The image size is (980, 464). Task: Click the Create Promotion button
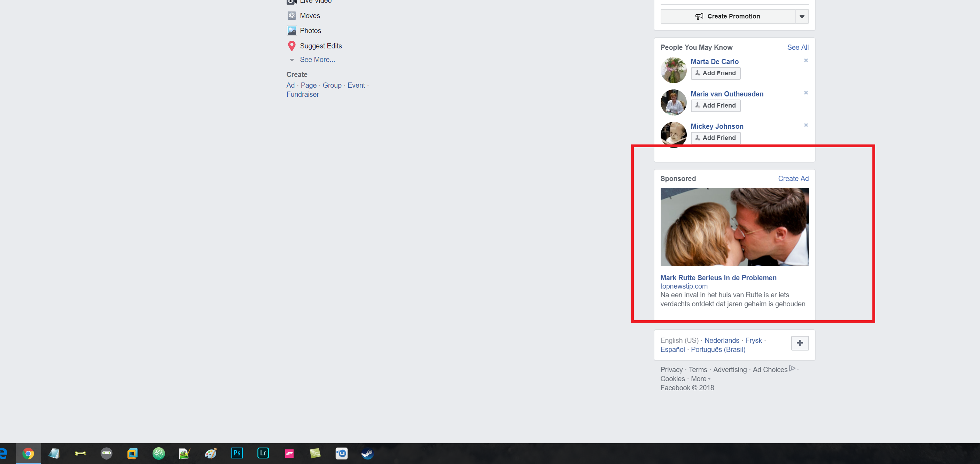[728, 16]
